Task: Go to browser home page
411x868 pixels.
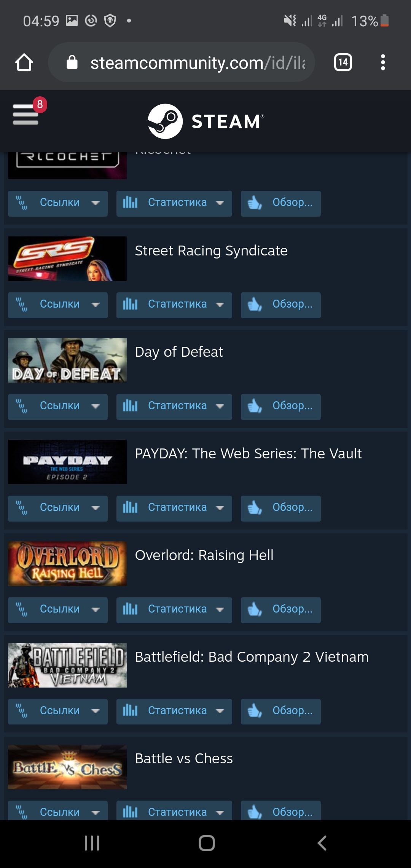Action: [24, 62]
